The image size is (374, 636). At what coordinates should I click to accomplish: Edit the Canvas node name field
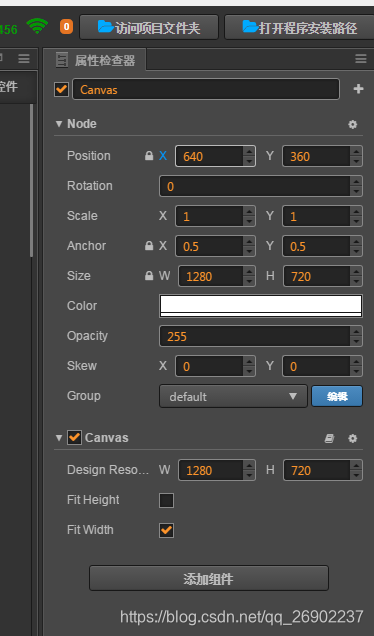(206, 89)
